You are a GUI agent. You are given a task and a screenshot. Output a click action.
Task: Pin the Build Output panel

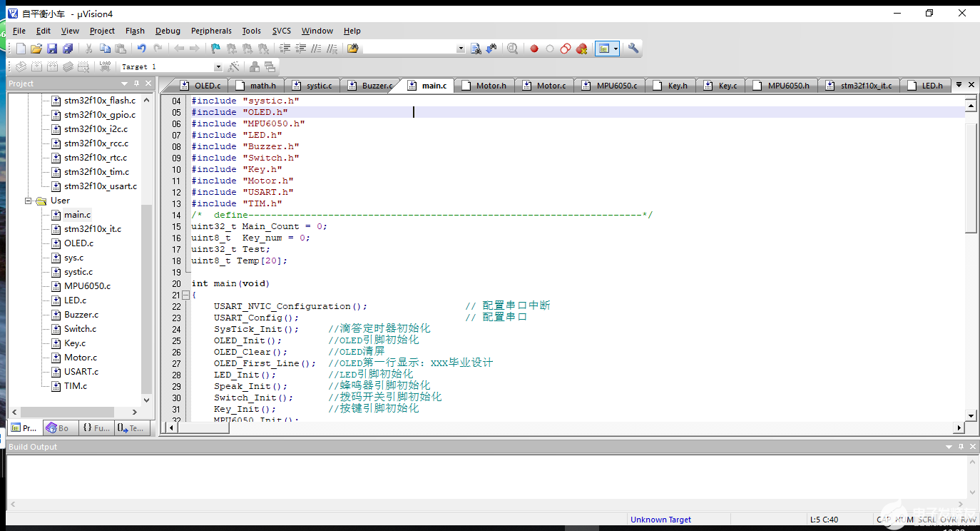click(x=960, y=447)
